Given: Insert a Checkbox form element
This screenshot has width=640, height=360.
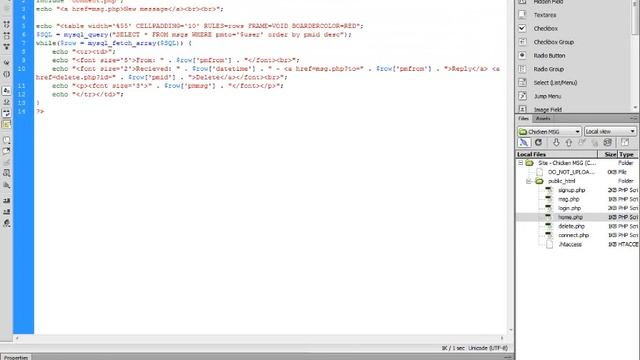Looking at the screenshot, I should click(545, 29).
